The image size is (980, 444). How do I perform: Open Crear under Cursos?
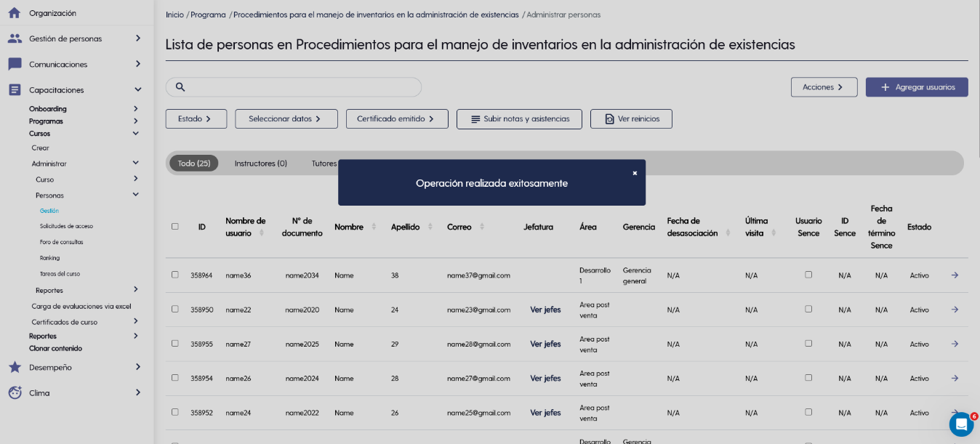[x=40, y=148]
